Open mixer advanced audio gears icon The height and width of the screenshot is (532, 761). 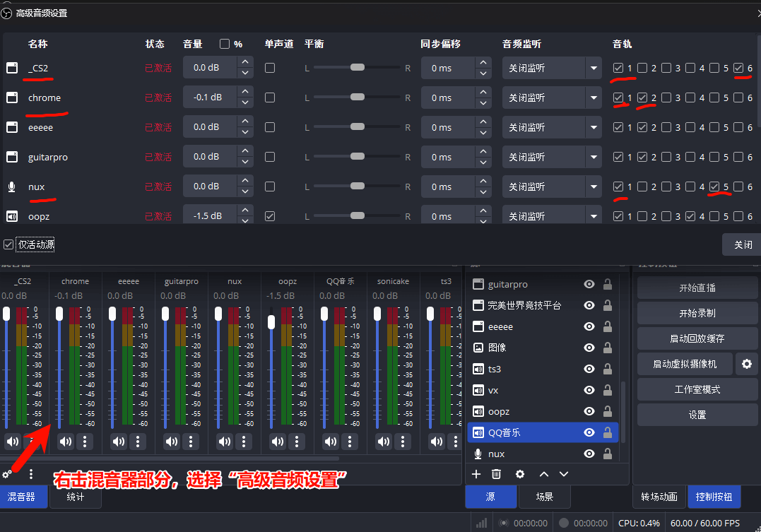(7, 474)
